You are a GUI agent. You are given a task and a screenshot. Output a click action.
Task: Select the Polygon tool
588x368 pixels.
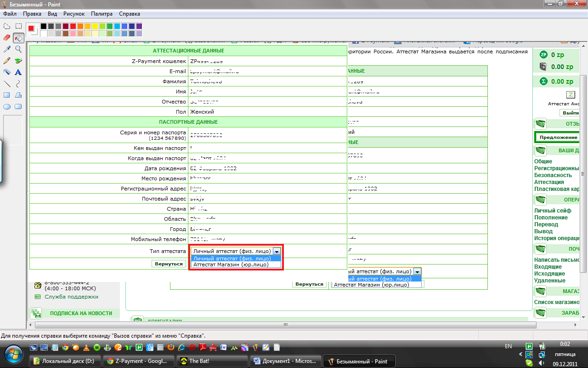18,95
